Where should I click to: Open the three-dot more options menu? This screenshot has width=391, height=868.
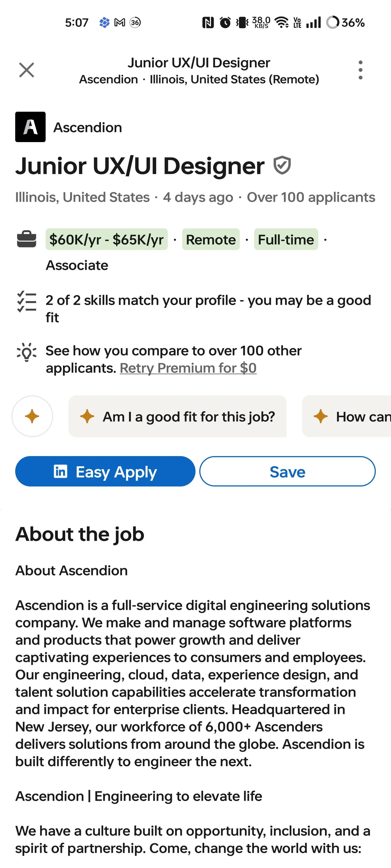pyautogui.click(x=360, y=70)
